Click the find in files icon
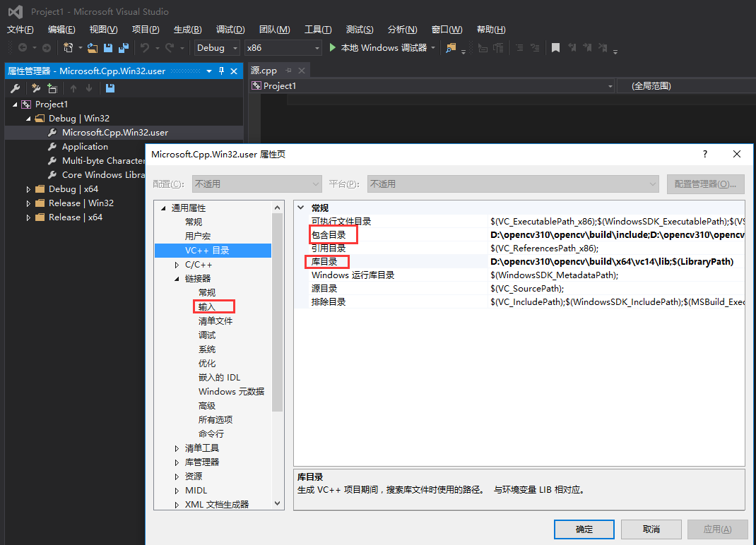 point(451,48)
